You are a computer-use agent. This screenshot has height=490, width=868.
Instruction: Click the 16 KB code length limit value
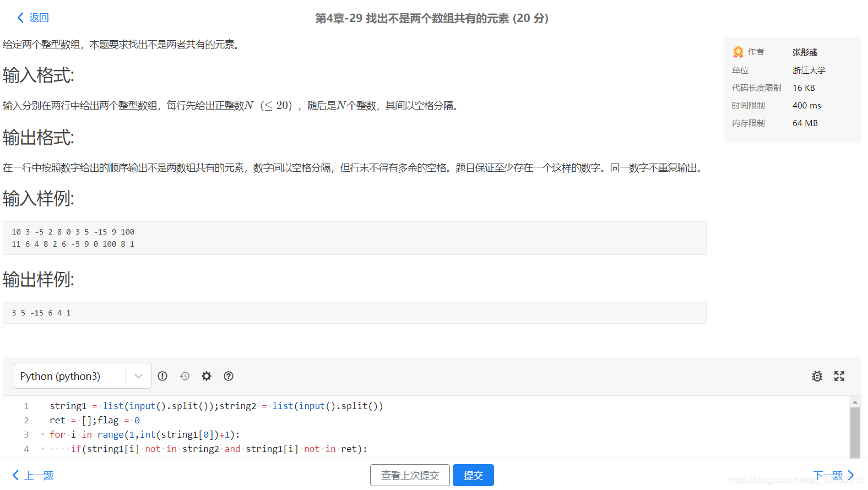click(x=804, y=88)
